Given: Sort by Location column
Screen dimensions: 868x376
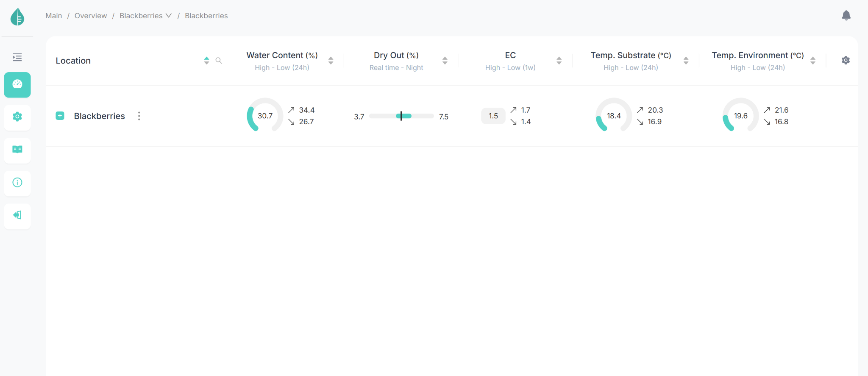Looking at the screenshot, I should tap(206, 61).
